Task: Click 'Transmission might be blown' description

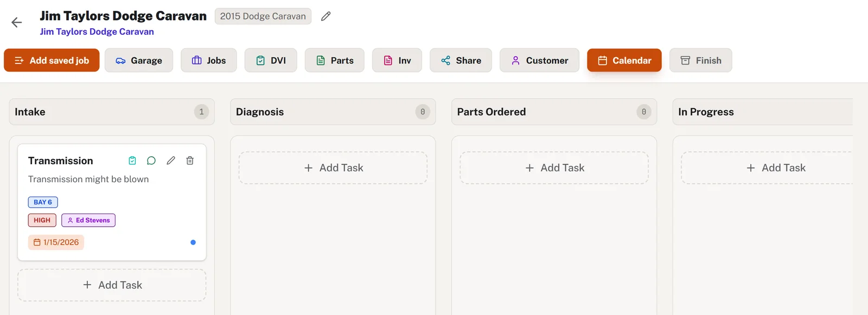Action: 88,179
